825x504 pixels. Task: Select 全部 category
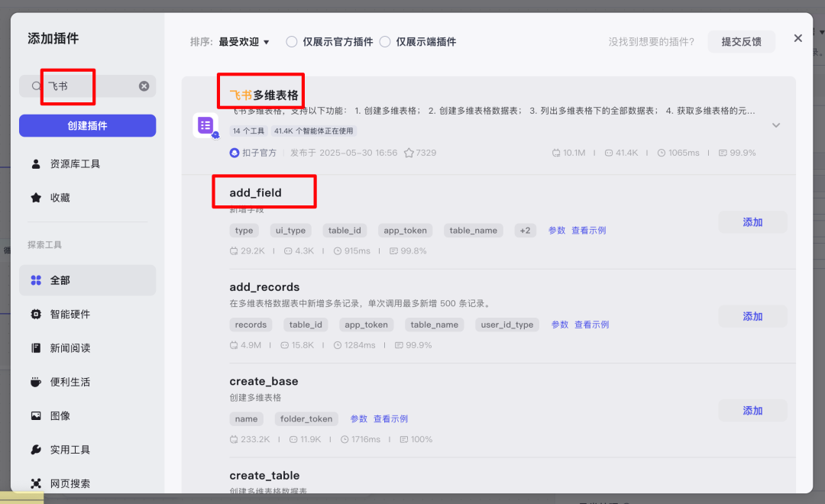click(87, 280)
